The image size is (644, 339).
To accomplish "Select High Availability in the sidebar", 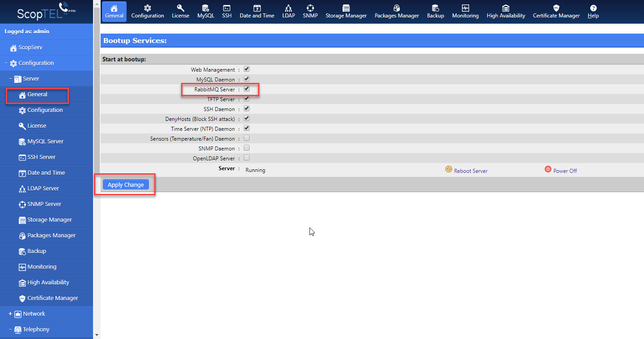I will pos(47,283).
